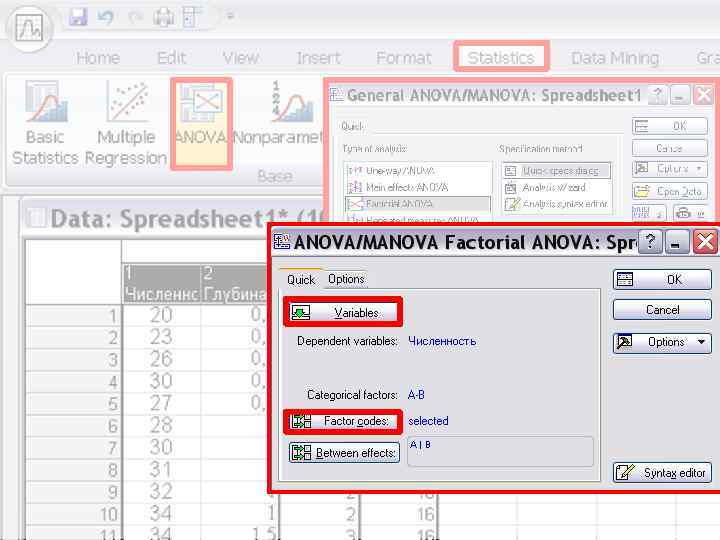Click OK in Factorial ANOVA dialog
Viewport: 720px width, 540px height.
tap(662, 279)
